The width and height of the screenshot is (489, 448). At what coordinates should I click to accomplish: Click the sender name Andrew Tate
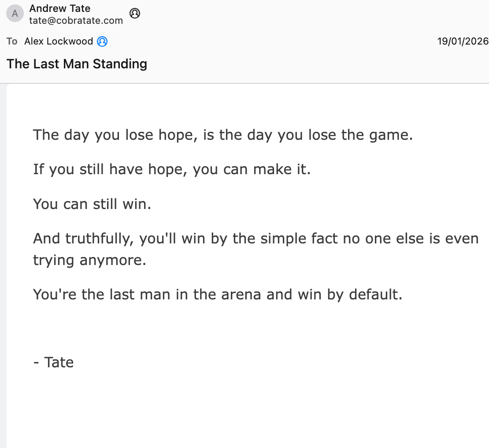coord(60,8)
